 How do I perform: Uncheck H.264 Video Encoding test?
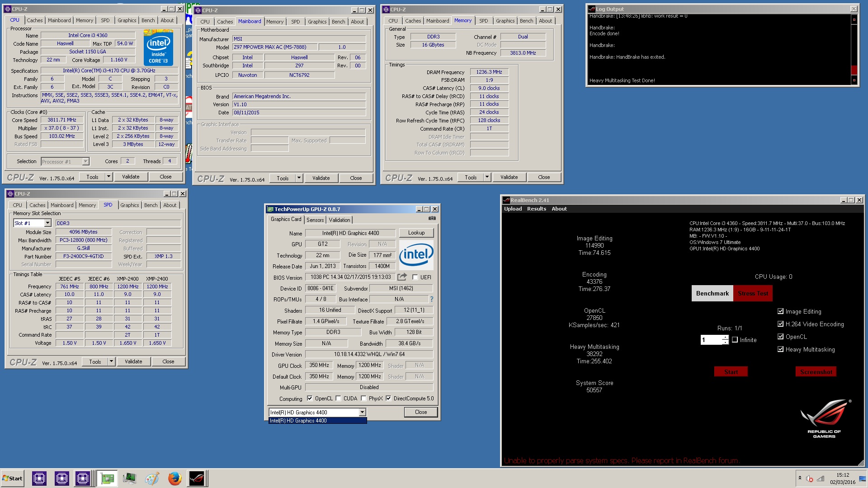(x=780, y=324)
